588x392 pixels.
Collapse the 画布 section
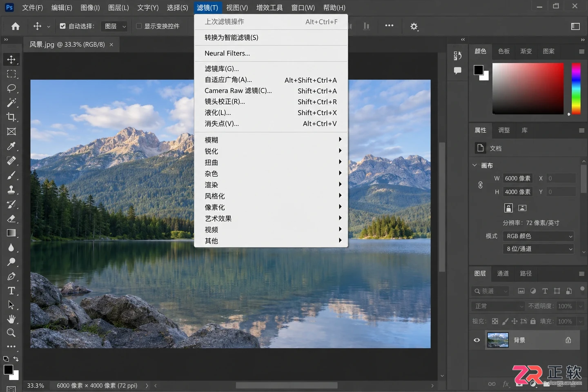pyautogui.click(x=474, y=165)
